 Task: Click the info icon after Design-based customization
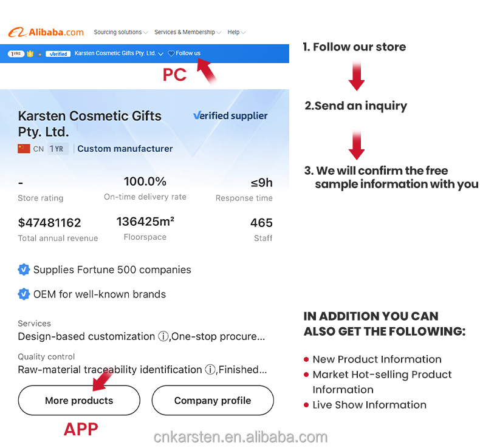tap(163, 336)
